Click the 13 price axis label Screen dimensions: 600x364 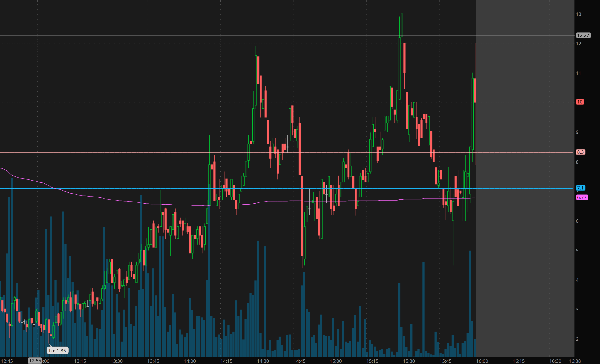click(x=578, y=14)
